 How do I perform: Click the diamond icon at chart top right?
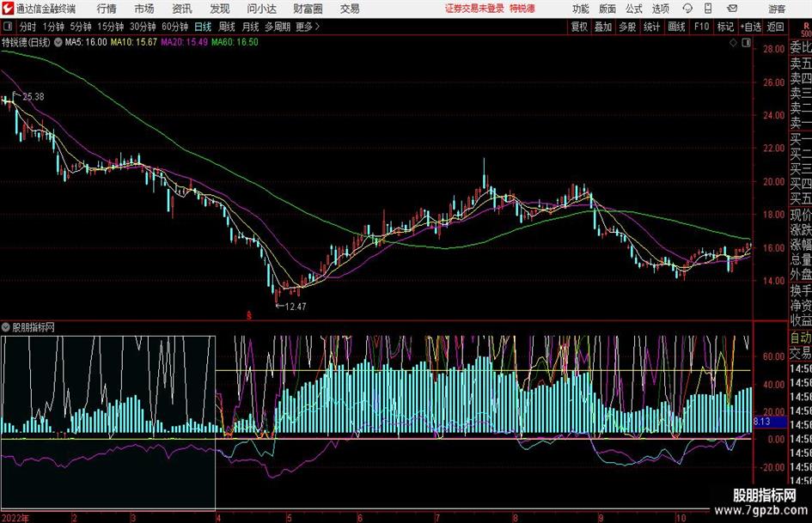point(733,43)
